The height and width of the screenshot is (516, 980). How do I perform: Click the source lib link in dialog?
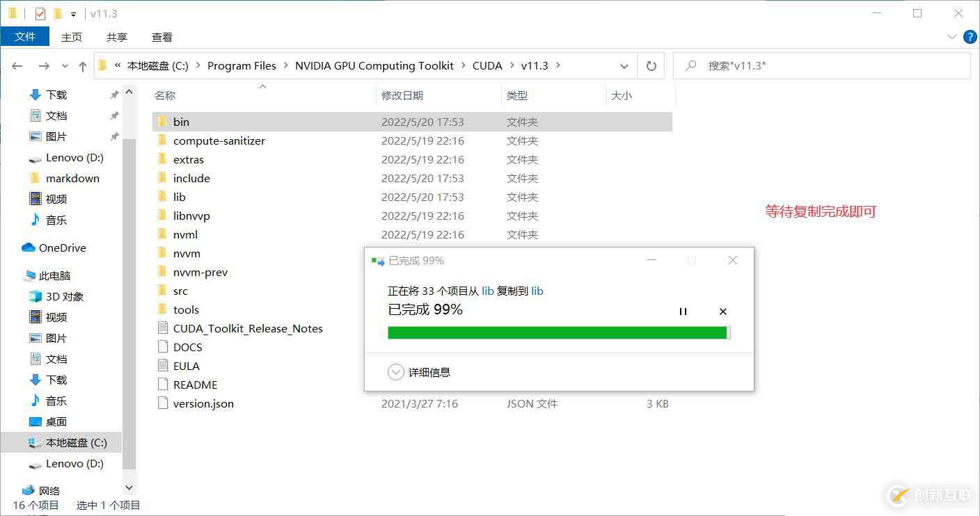(488, 291)
